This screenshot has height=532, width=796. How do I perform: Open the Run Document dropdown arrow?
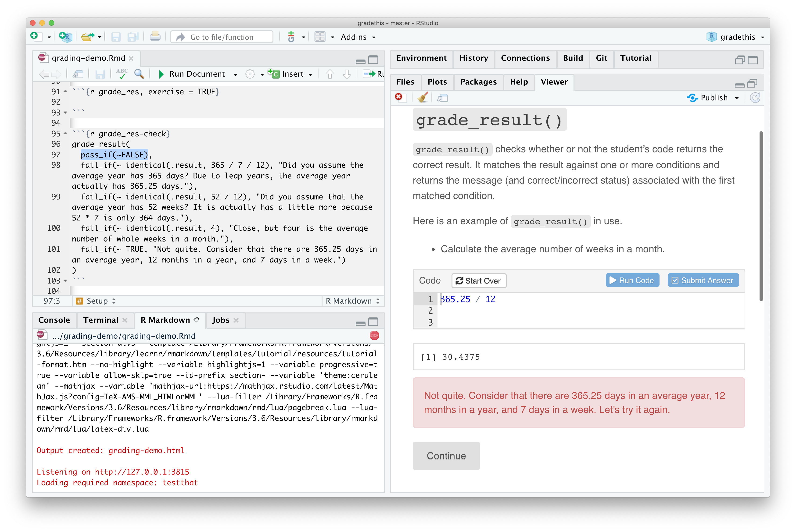[x=235, y=74]
